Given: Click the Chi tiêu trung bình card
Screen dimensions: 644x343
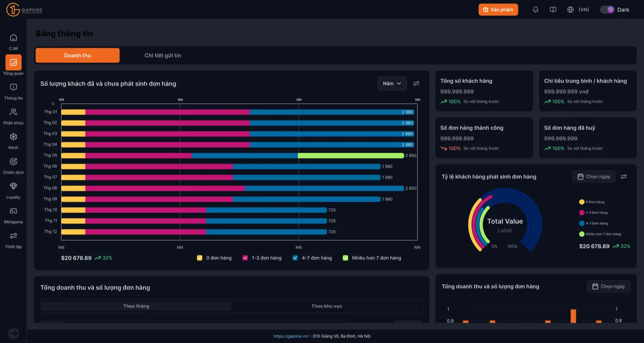Looking at the screenshot, I should pos(588,91).
